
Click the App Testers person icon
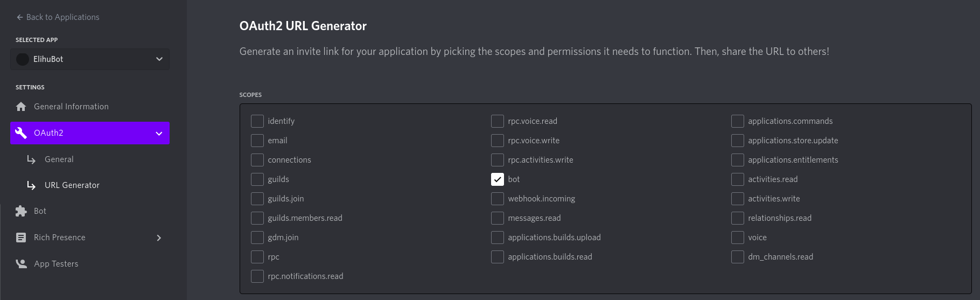[21, 264]
